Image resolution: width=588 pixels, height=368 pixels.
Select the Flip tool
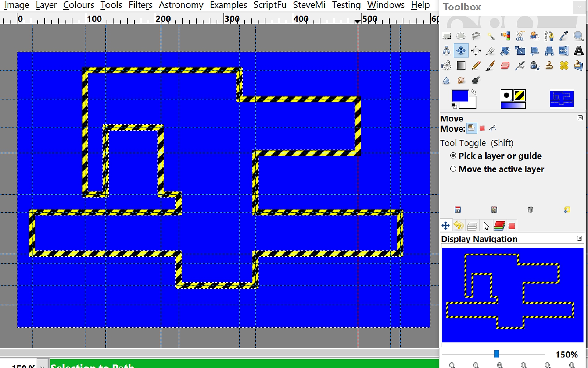click(x=564, y=51)
